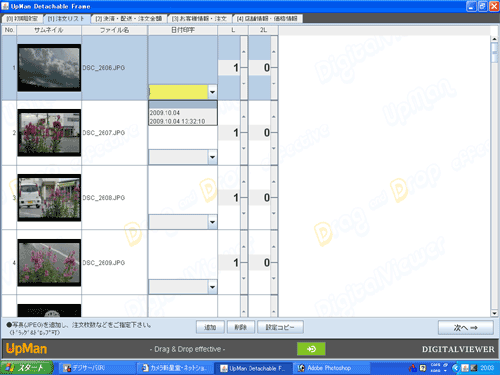Open date stamp dropdown for DSC_2608.JPG
This screenshot has width=500, height=375.
(212, 222)
